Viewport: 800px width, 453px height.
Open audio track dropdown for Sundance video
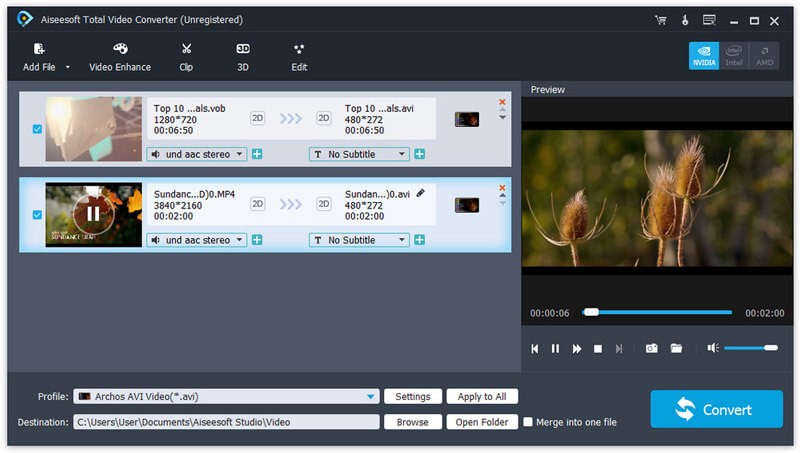(x=238, y=240)
